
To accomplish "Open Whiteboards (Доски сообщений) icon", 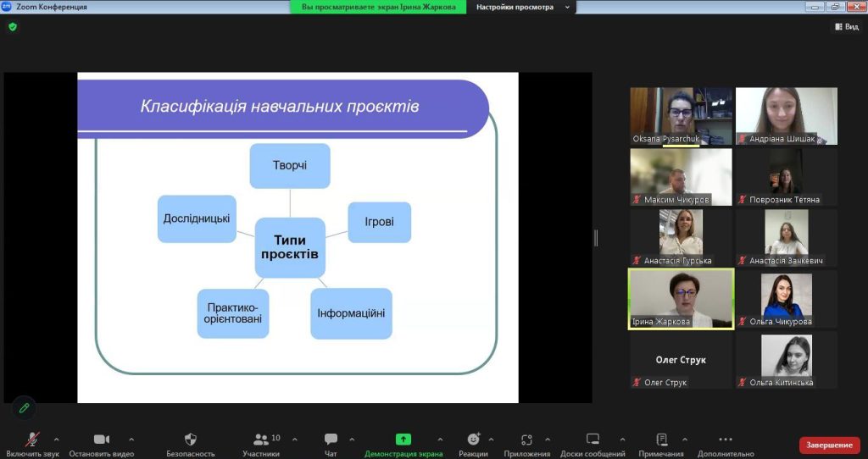I will 593,439.
